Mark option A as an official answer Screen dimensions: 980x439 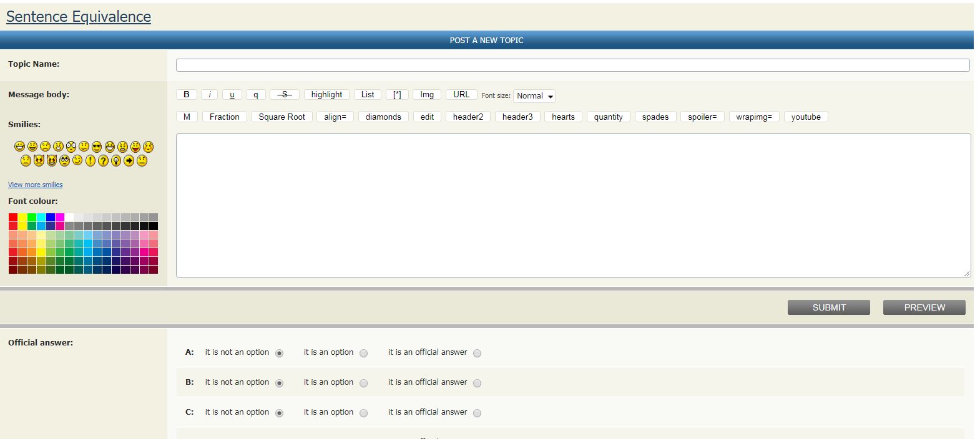477,353
